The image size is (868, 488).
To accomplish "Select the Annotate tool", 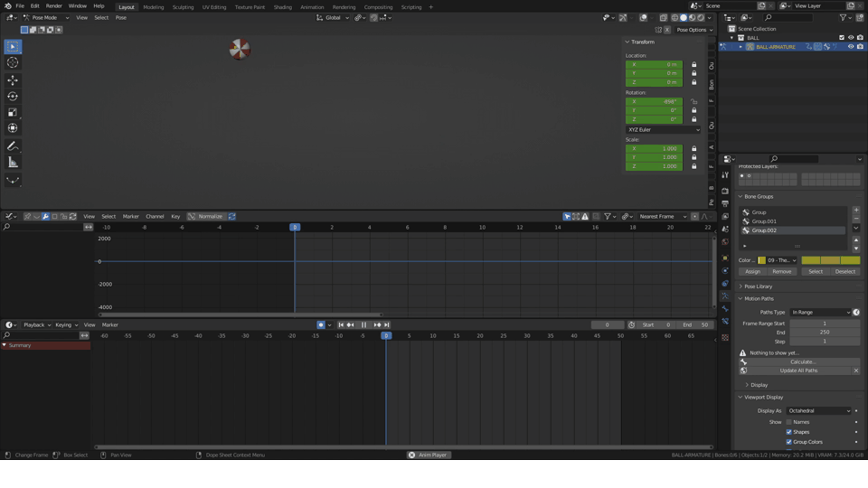I will [x=13, y=146].
